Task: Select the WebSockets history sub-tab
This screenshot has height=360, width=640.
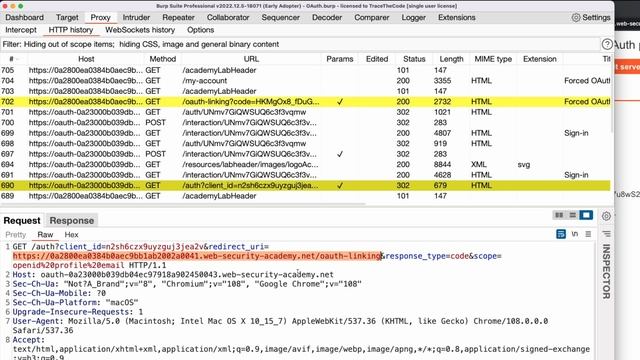Action: tap(140, 30)
